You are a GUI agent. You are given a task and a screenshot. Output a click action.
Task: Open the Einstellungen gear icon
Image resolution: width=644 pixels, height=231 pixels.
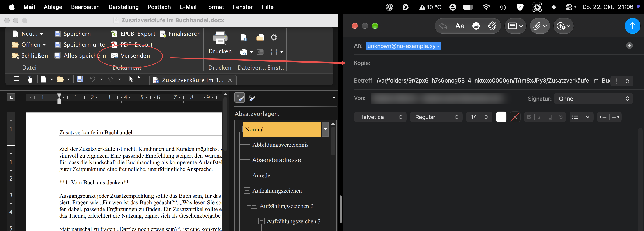point(274,37)
